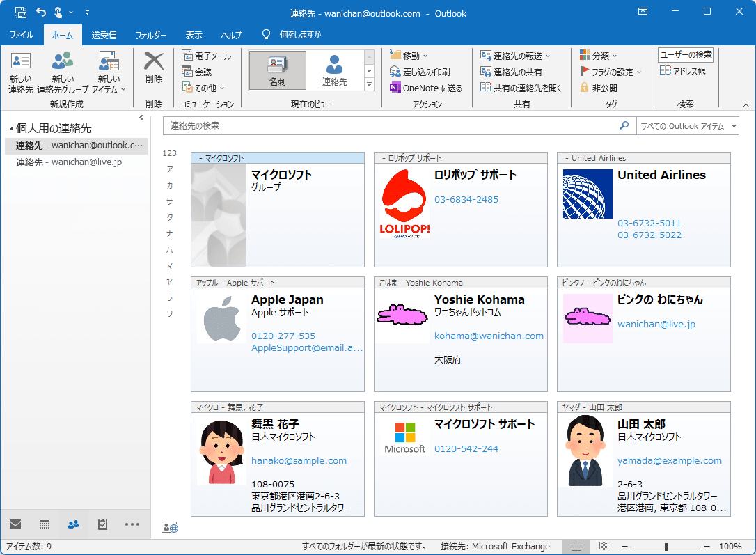The width and height of the screenshot is (756, 555).
Task: Open すべての Outlook アイテム scope dropdown
Action: (x=688, y=126)
